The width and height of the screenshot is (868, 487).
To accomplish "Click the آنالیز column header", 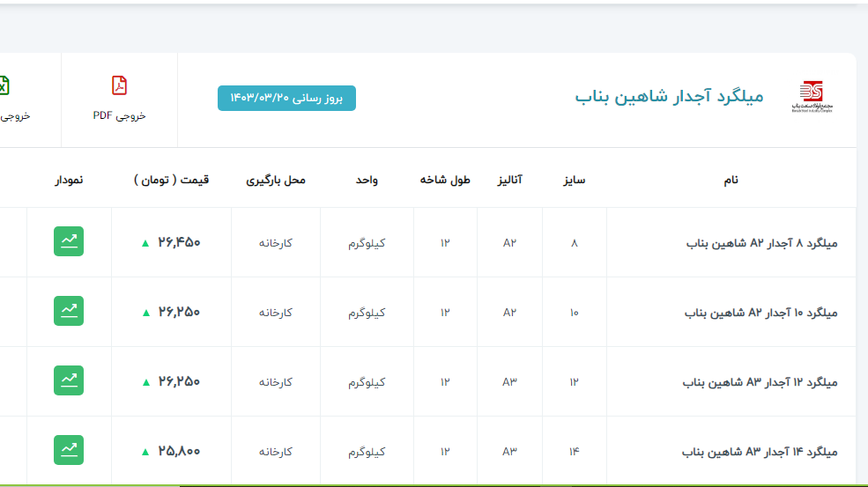I will pos(509,180).
